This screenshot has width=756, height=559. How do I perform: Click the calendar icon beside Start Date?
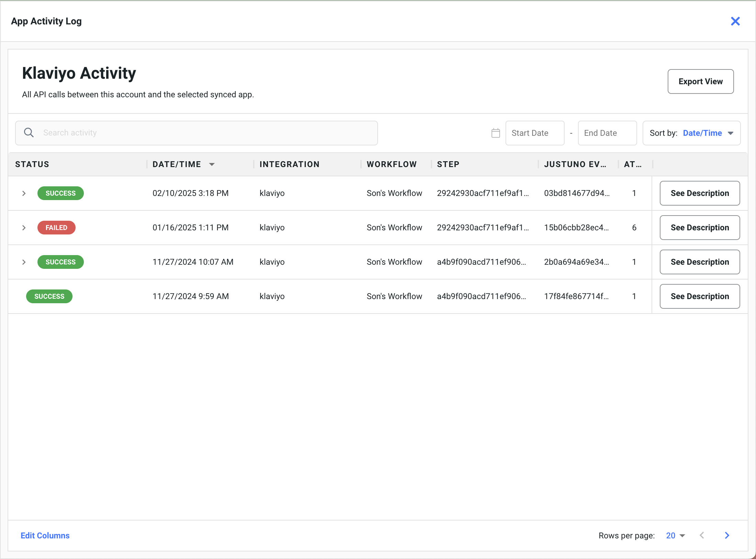pyautogui.click(x=496, y=133)
